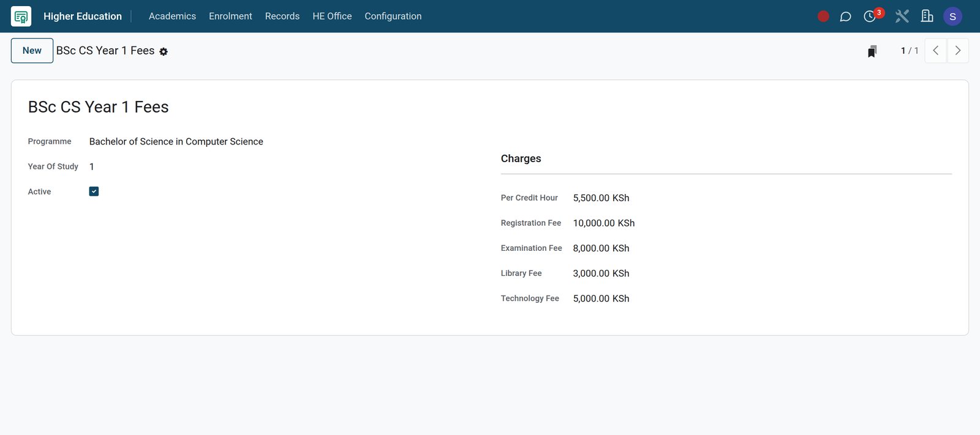Click the 1 / 1 pager counter
980x435 pixels.
pos(910,51)
